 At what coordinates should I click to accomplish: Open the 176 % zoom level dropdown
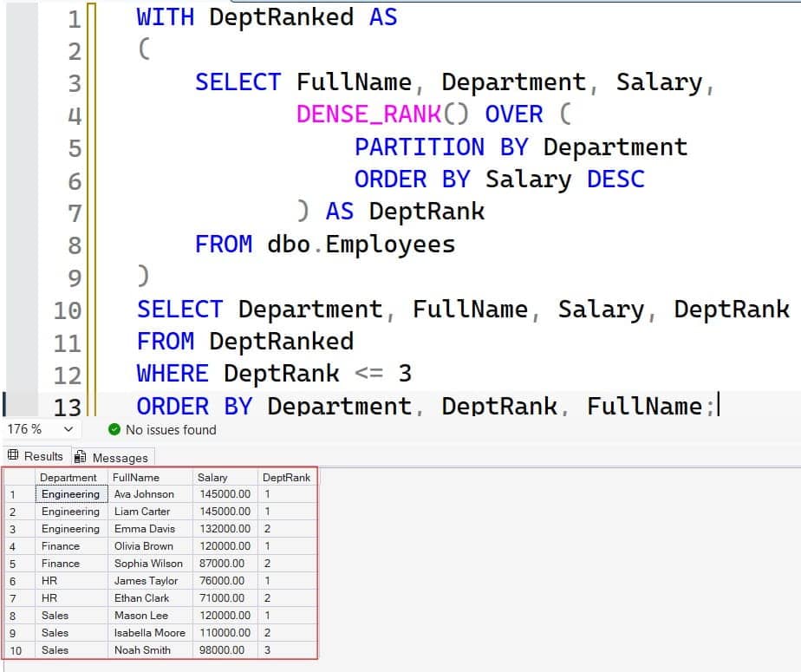click(68, 429)
